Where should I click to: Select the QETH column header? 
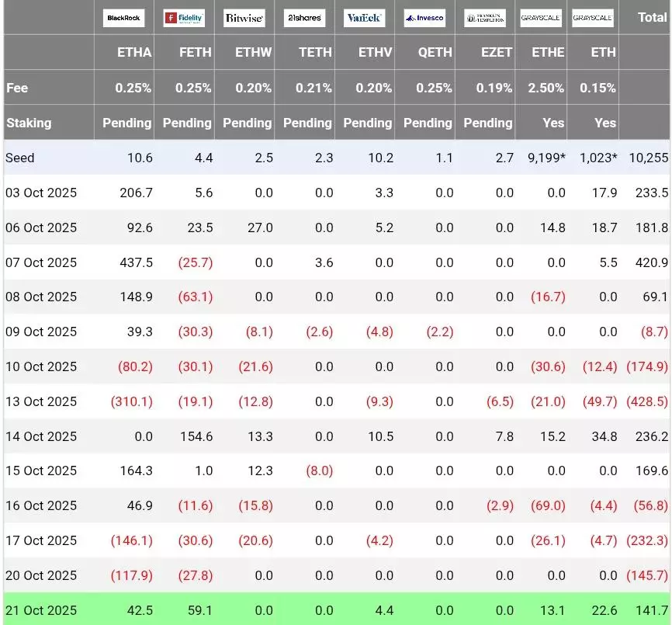(x=435, y=53)
